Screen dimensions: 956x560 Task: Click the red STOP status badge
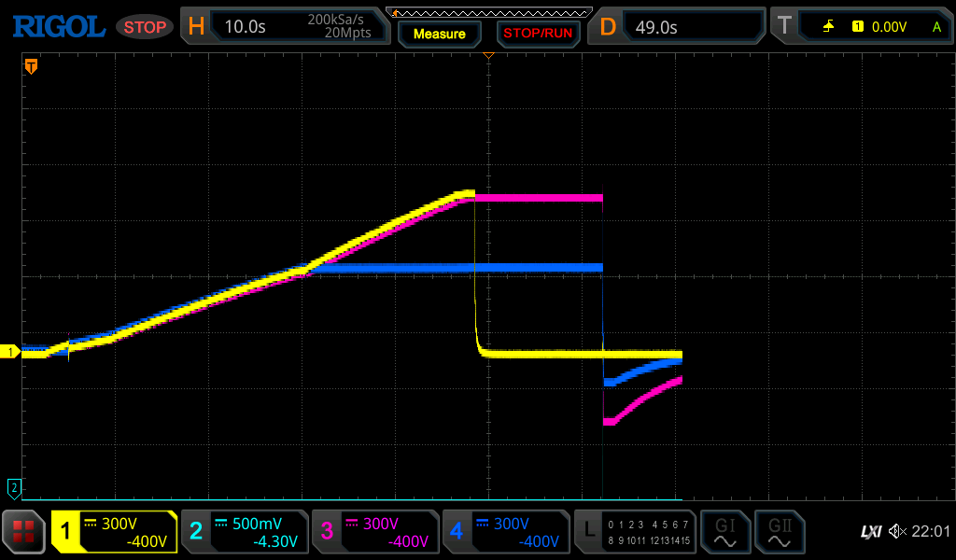pos(145,27)
